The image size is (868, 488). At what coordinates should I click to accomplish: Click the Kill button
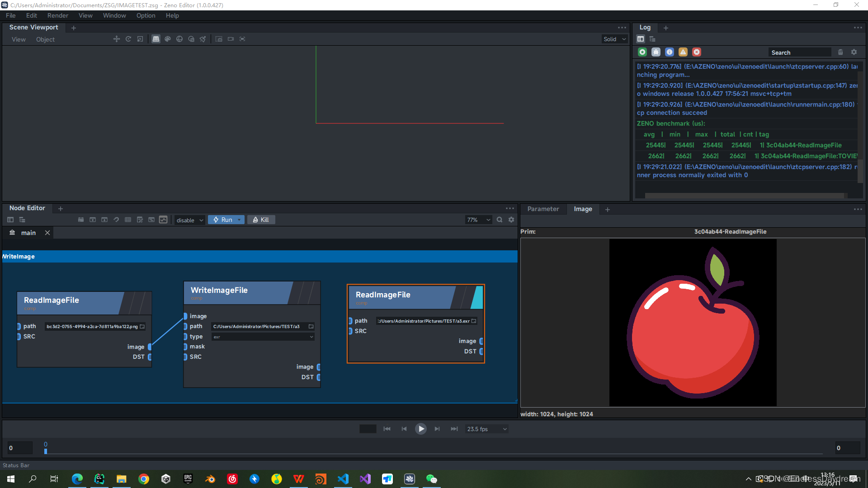click(261, 220)
